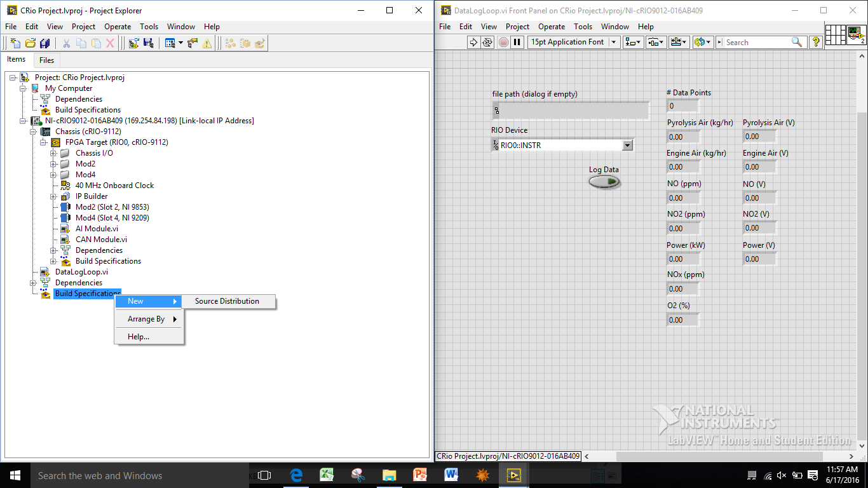
Task: Open Excel from Windows taskbar
Action: 327,475
